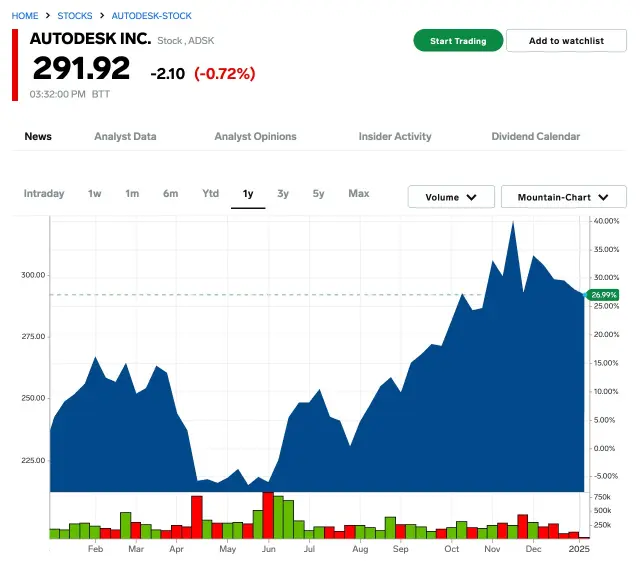Click the HOME breadcrumb link
The image size is (640, 561).
[25, 16]
